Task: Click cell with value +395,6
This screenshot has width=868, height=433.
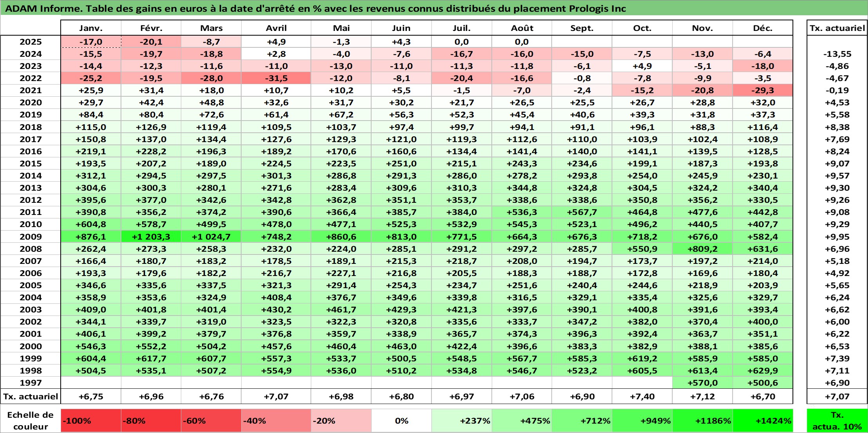Action: point(91,200)
